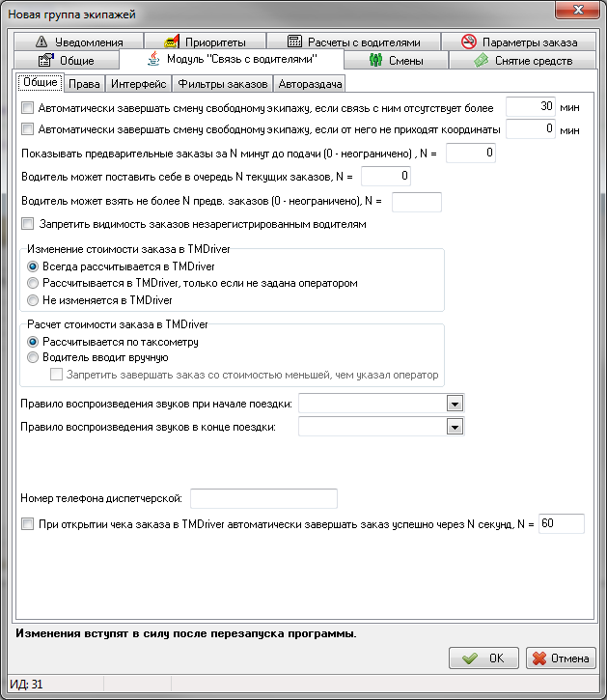Select Не изменяется в TMDriver option
The image size is (607, 700).
click(x=33, y=300)
